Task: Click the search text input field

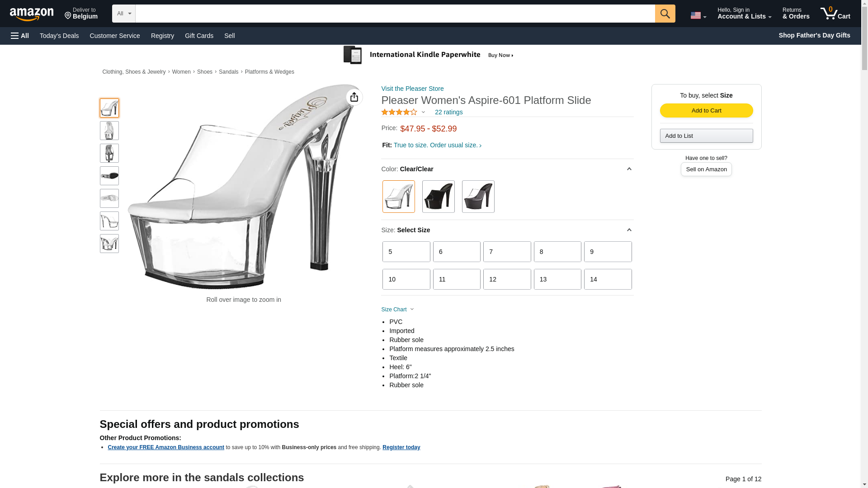Action: click(x=395, y=14)
